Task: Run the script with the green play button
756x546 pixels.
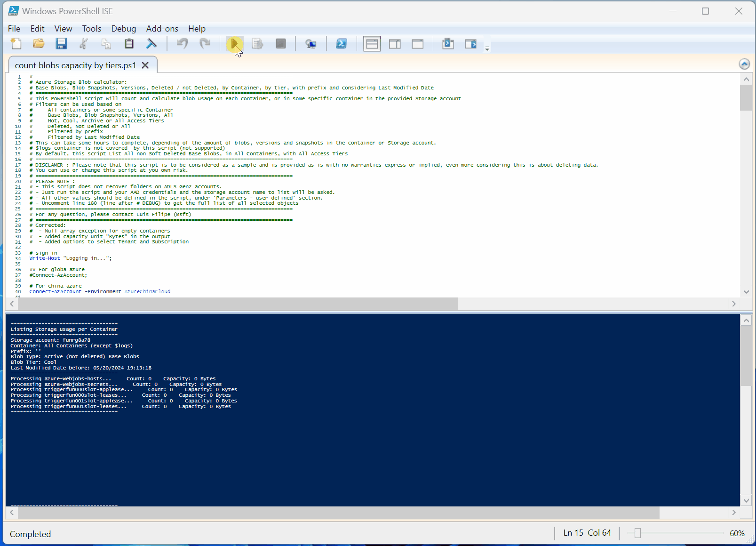Action: [x=234, y=44]
